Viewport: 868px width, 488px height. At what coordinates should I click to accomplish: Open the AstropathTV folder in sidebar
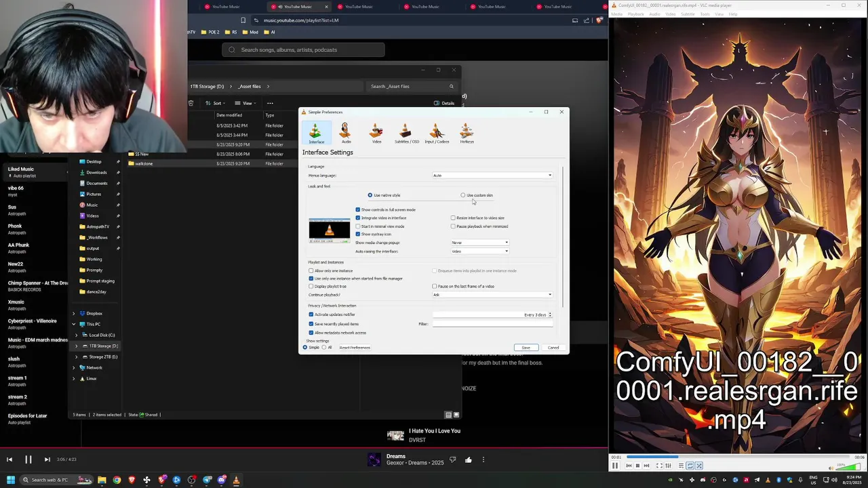coord(98,226)
